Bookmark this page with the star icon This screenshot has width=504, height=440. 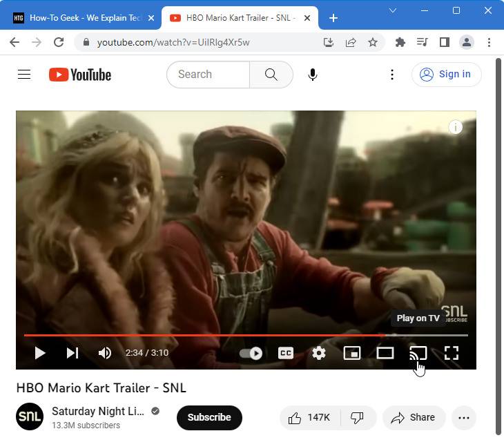[x=373, y=42]
